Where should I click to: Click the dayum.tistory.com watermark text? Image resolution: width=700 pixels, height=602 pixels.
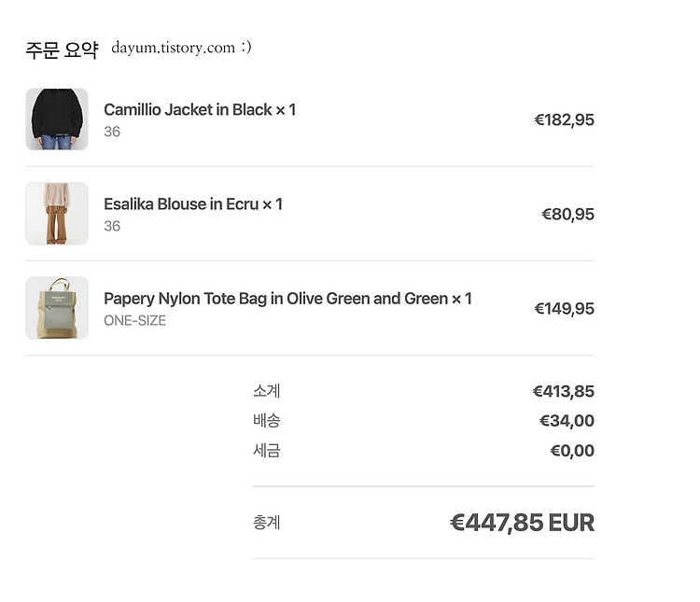(x=181, y=48)
